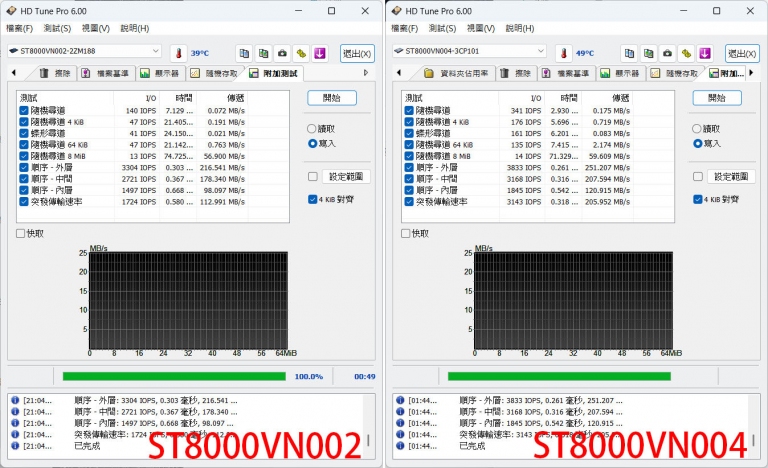Switch to 擦除 tab in right window
The height and width of the screenshot is (468, 768).
click(516, 74)
